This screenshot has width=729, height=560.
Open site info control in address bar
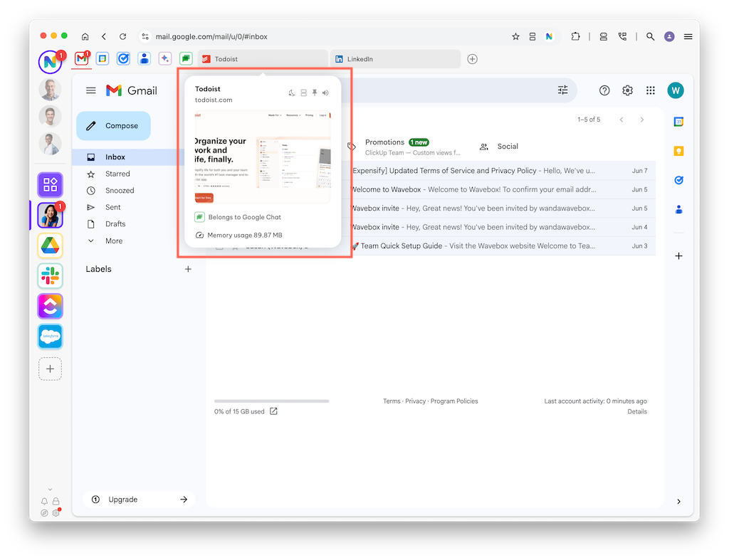pos(145,36)
